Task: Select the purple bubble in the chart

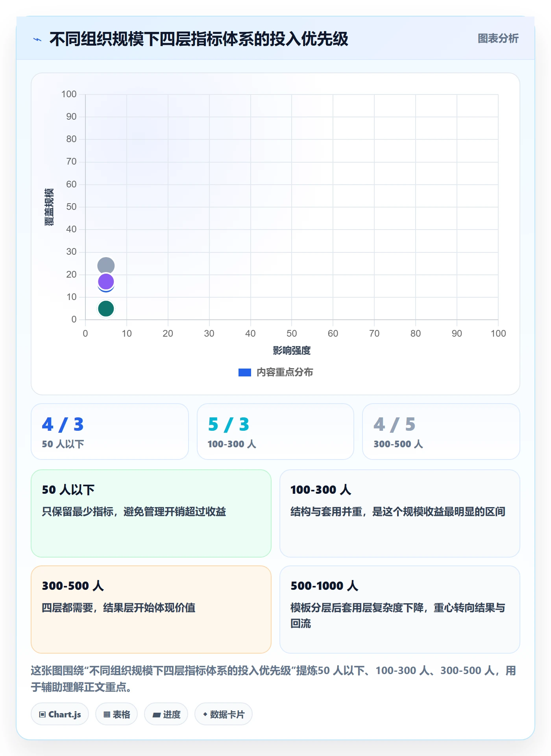Action: pyautogui.click(x=106, y=282)
